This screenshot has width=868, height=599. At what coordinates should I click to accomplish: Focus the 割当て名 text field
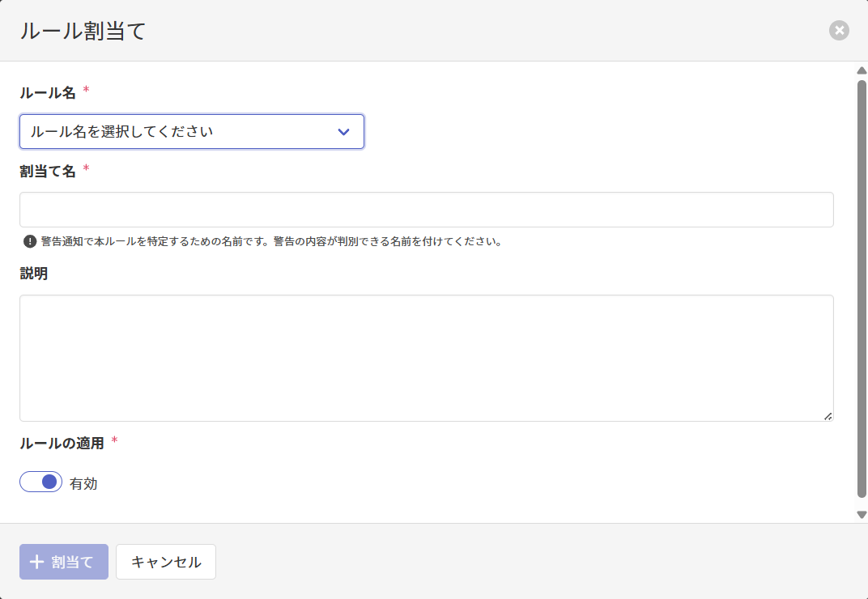(x=426, y=210)
